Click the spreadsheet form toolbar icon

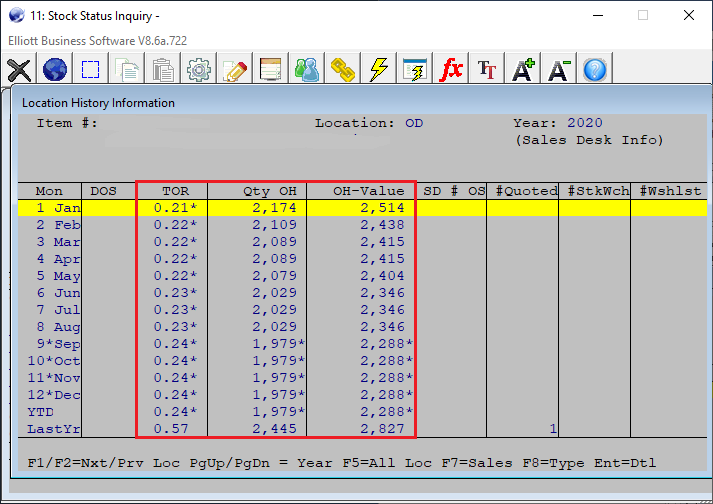(x=271, y=70)
